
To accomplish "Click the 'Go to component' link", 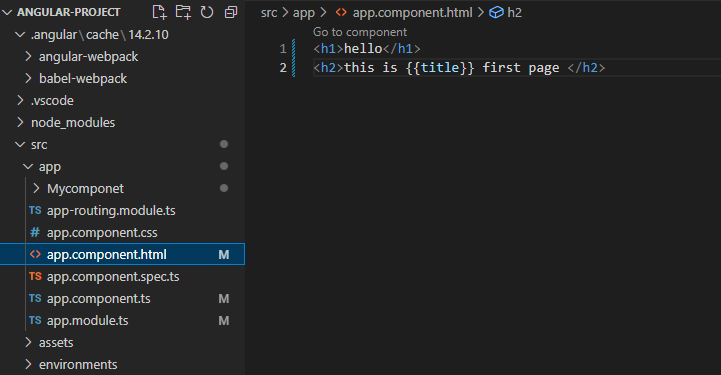I will tap(360, 32).
